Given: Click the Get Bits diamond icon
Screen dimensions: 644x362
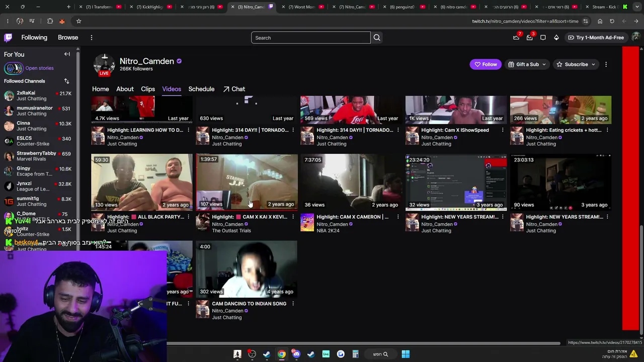Looking at the screenshot, I should click(x=556, y=38).
